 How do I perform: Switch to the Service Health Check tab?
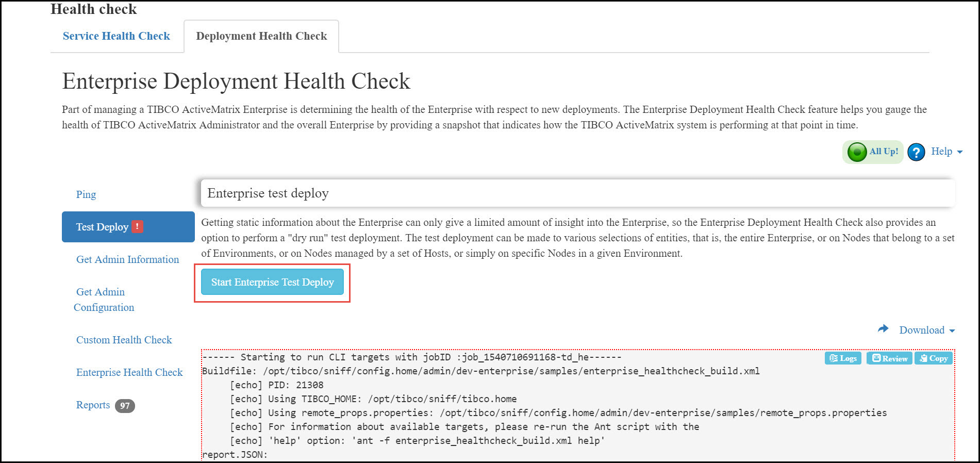point(117,36)
